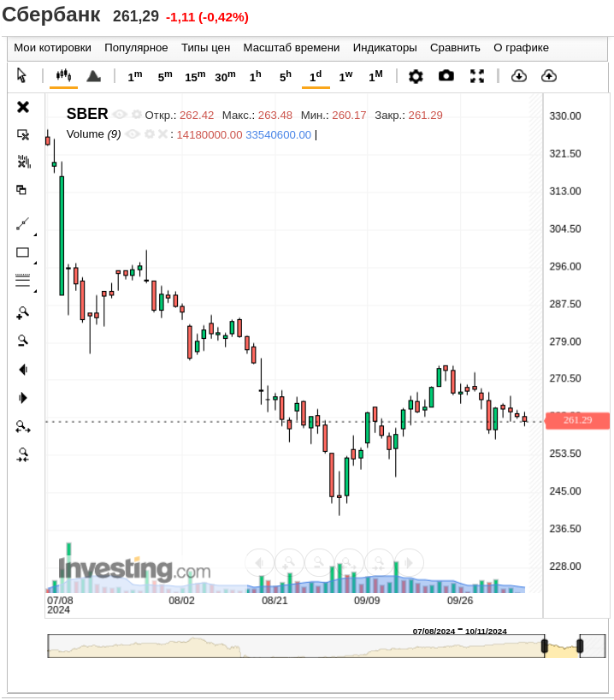Set timeframe to 15 minutes
614x700 pixels.
point(195,76)
